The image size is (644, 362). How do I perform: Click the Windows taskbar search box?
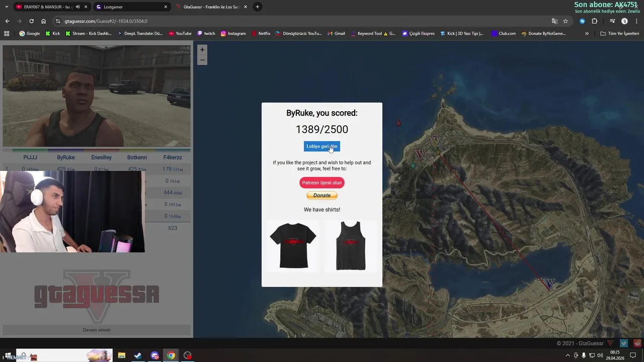pos(64,355)
